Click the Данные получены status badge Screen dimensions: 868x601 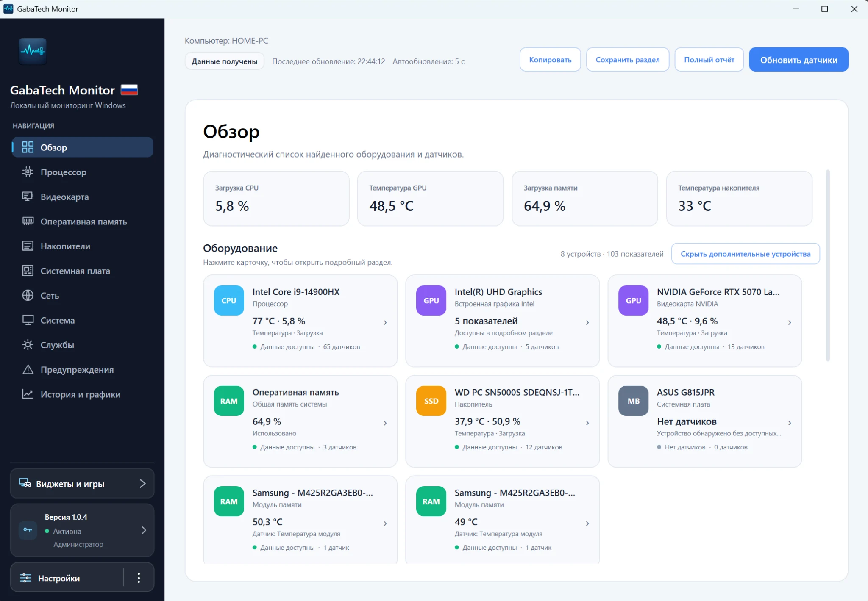pyautogui.click(x=224, y=61)
